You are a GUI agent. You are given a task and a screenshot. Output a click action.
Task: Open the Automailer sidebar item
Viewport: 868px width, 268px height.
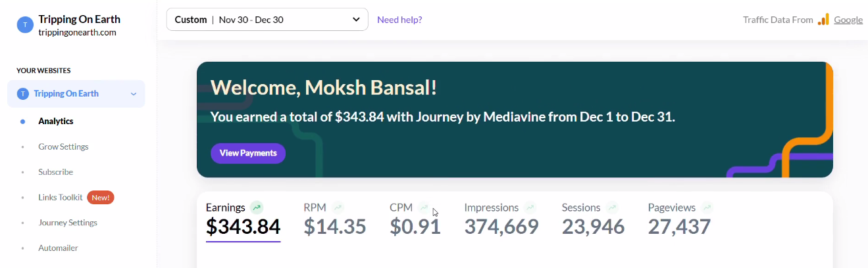click(x=58, y=248)
